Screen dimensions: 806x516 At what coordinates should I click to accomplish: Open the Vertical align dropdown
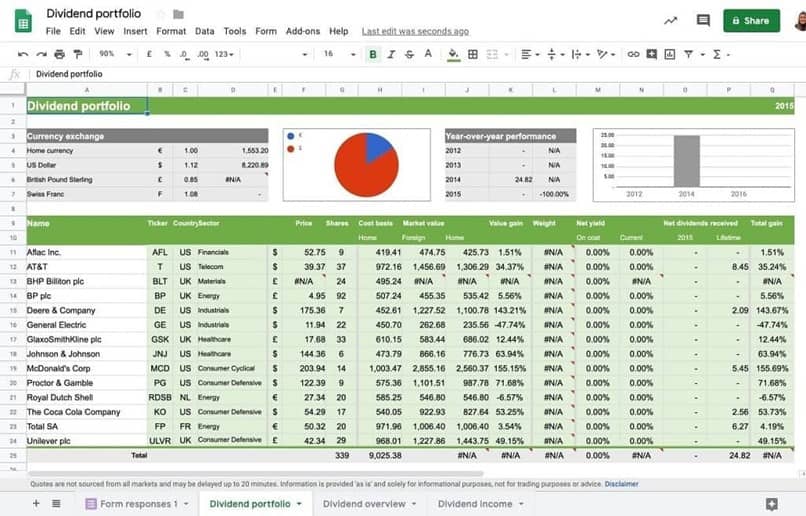click(555, 54)
